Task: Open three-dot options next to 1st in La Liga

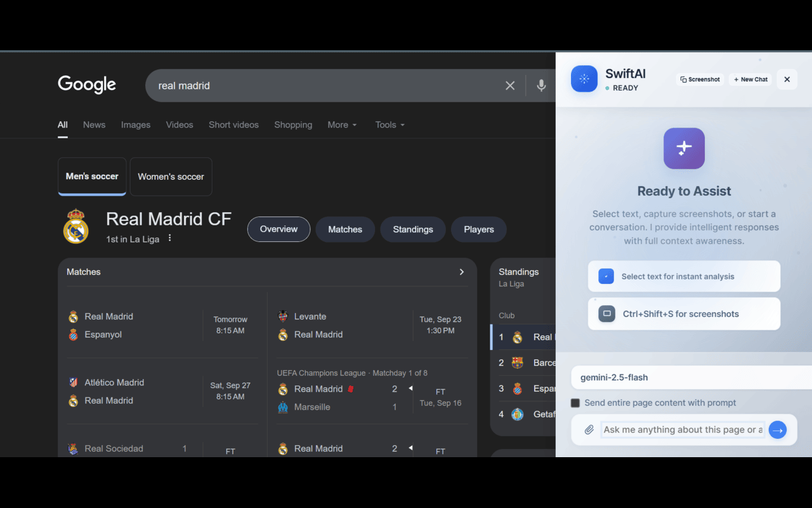Action: (x=169, y=239)
